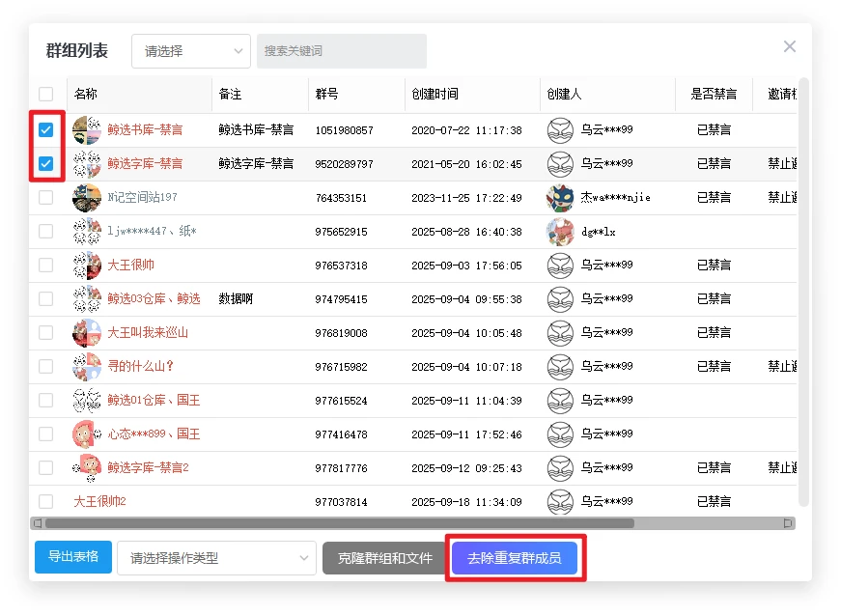Screen dimensions: 841x616
Task: Click the 创建时间 column header
Action: tap(435, 95)
